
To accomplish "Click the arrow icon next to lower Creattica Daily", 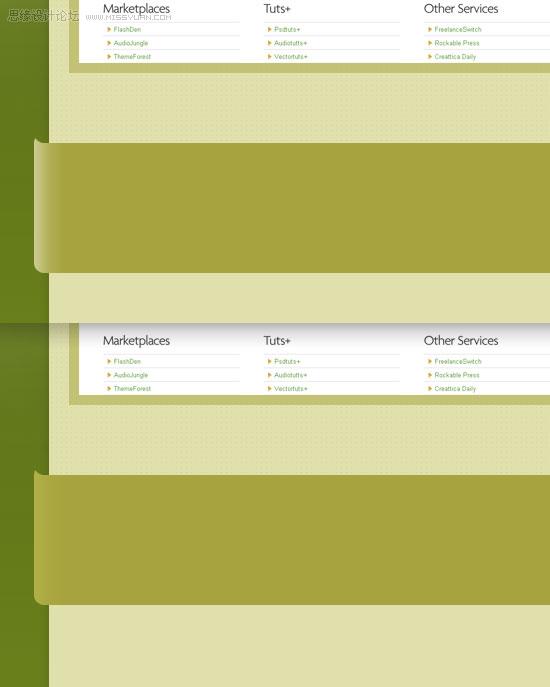I will coord(430,389).
